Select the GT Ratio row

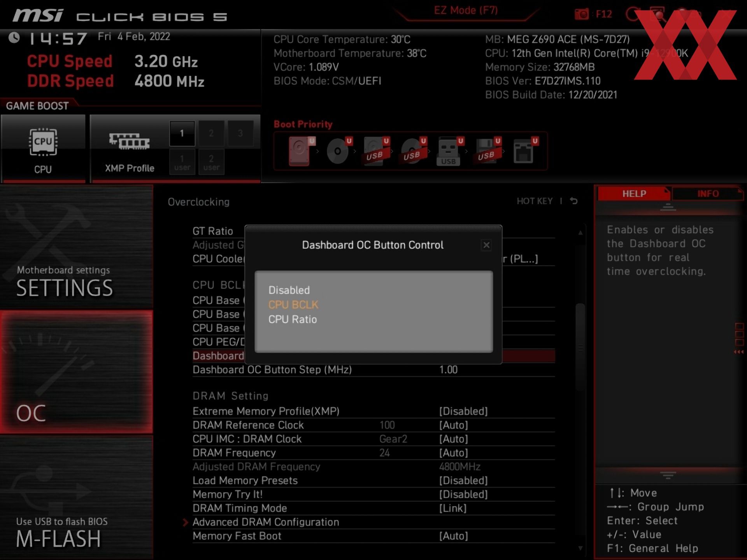213,231
